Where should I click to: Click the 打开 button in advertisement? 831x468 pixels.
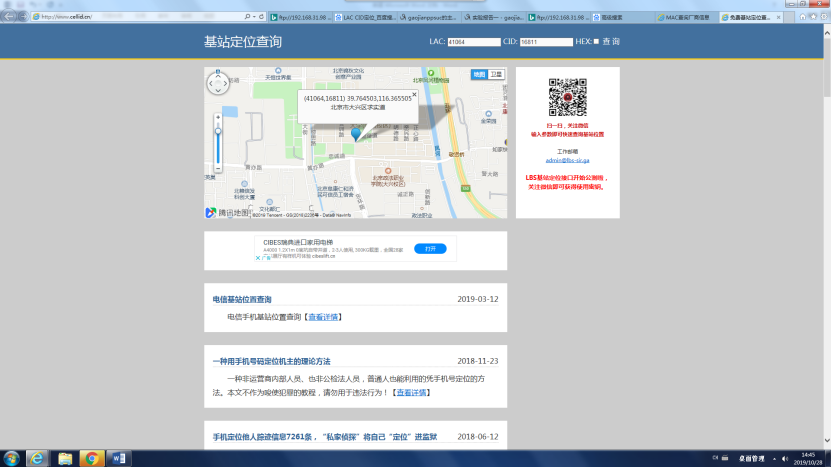point(430,249)
